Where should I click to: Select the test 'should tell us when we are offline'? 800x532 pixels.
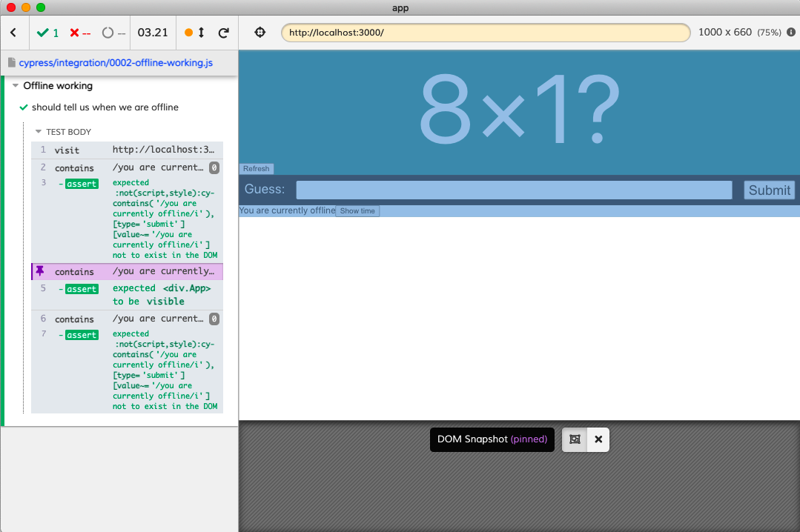tap(105, 107)
